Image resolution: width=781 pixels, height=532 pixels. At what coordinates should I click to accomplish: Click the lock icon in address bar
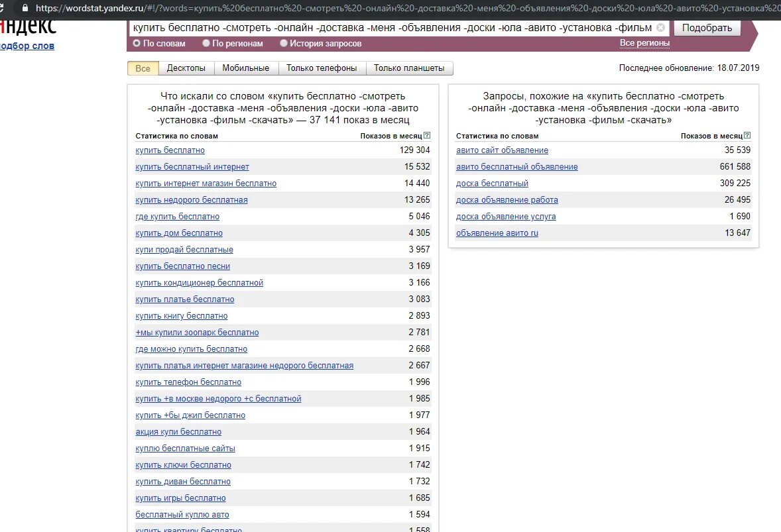(x=25, y=8)
